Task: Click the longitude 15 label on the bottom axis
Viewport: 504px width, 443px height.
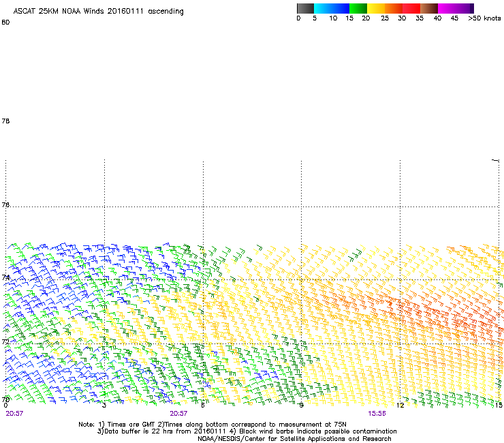Action: [x=499, y=406]
